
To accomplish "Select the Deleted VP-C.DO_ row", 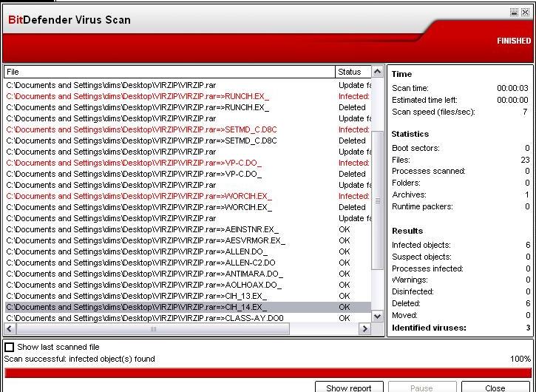I will pos(188,174).
